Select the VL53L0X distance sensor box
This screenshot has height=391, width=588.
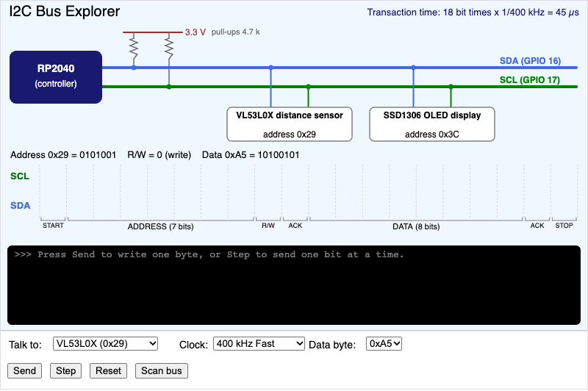pyautogui.click(x=290, y=124)
